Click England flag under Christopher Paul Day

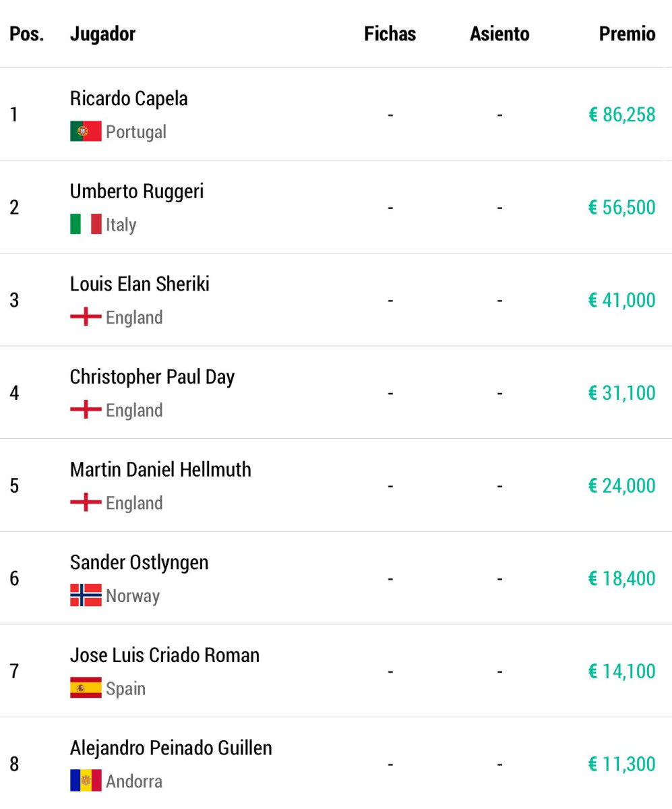(x=86, y=410)
